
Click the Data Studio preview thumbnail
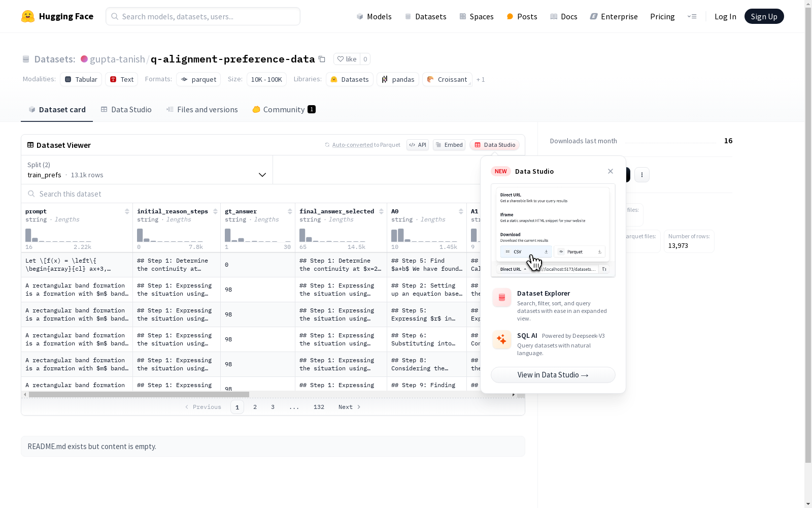click(553, 231)
